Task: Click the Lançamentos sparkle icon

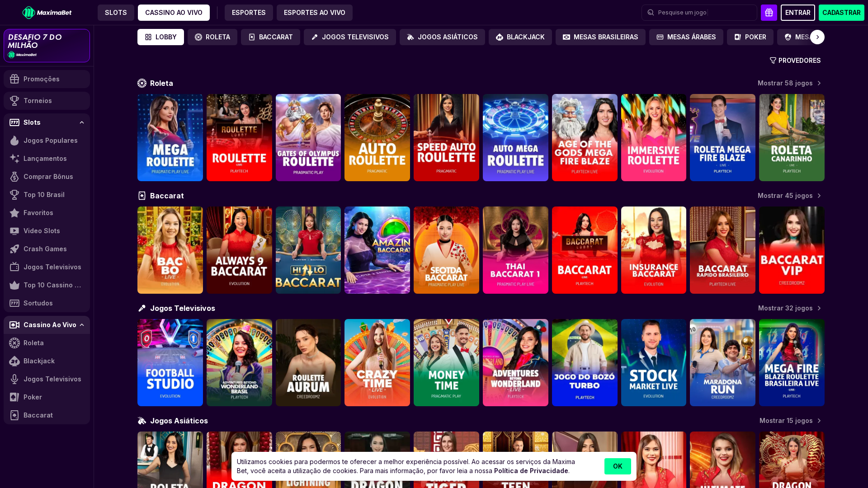Action: 14,159
